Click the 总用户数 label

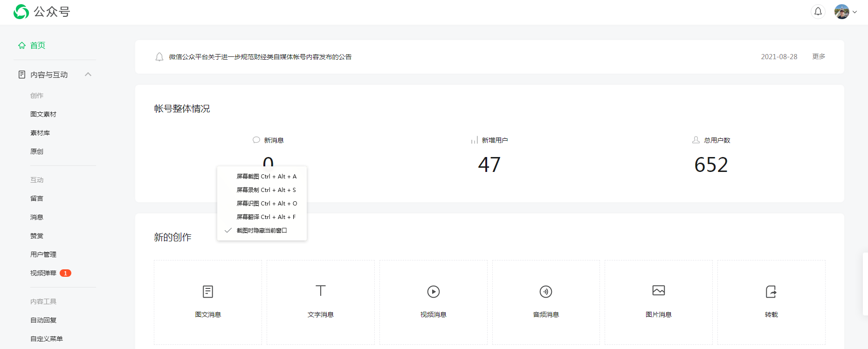pos(717,140)
